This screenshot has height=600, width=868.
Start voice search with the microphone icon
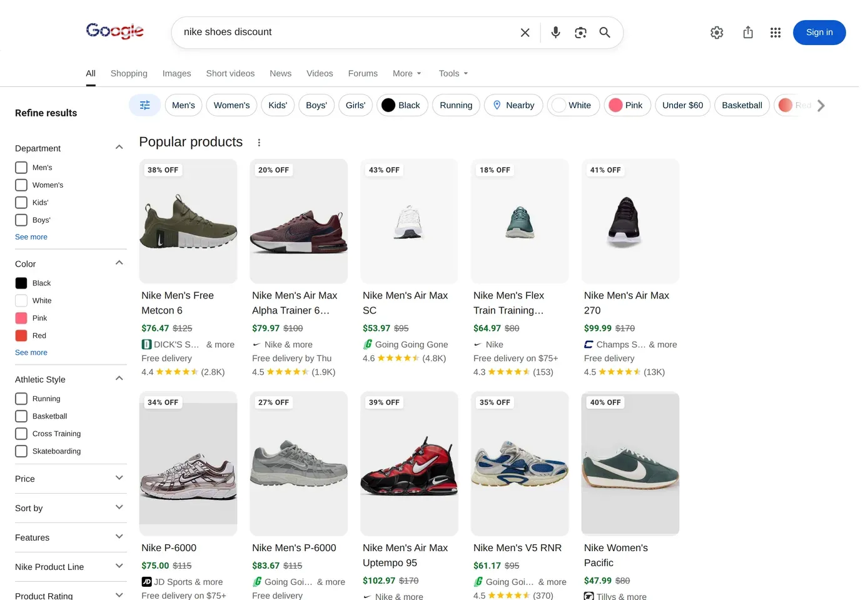click(x=555, y=33)
